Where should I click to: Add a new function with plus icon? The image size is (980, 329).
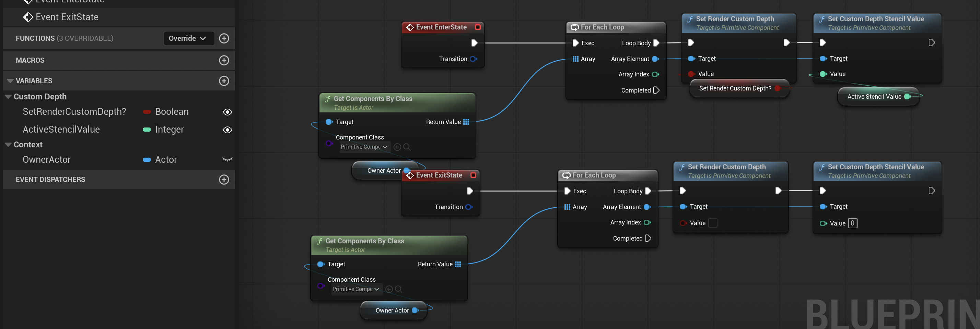[x=224, y=38]
